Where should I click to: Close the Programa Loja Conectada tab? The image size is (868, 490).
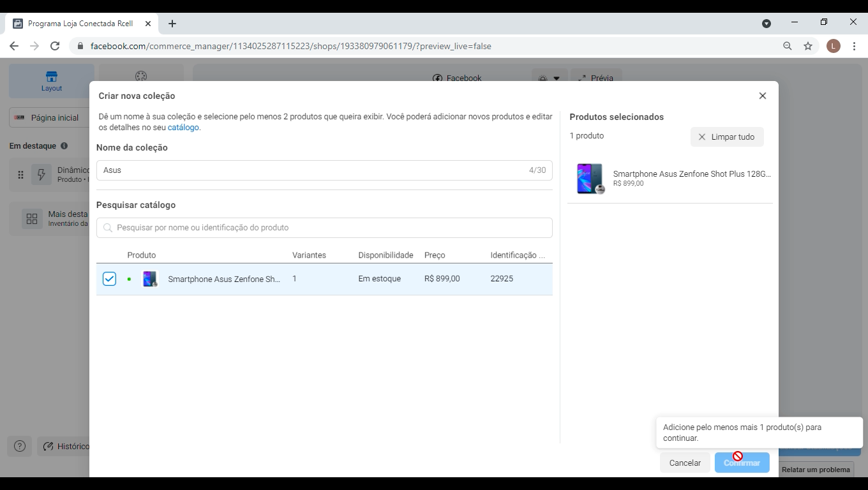(148, 24)
